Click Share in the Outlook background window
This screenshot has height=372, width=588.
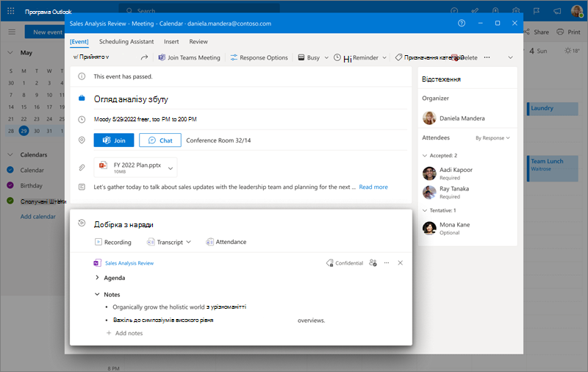[x=537, y=32]
